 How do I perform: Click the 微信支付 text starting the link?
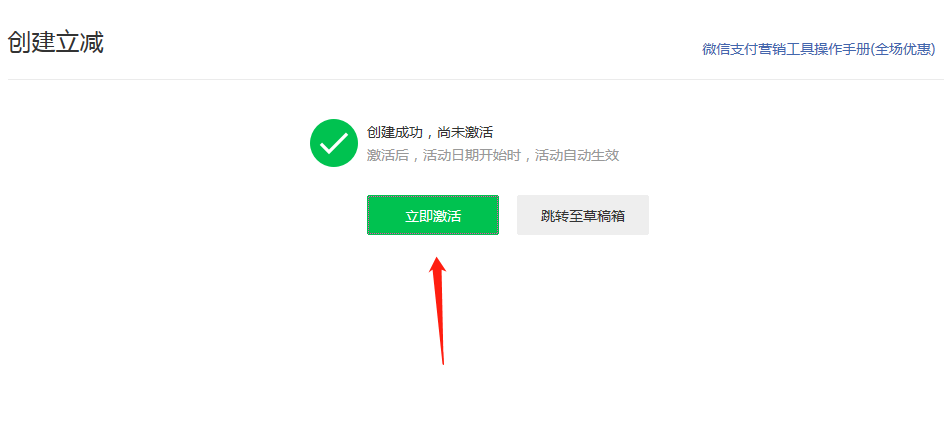pos(730,49)
